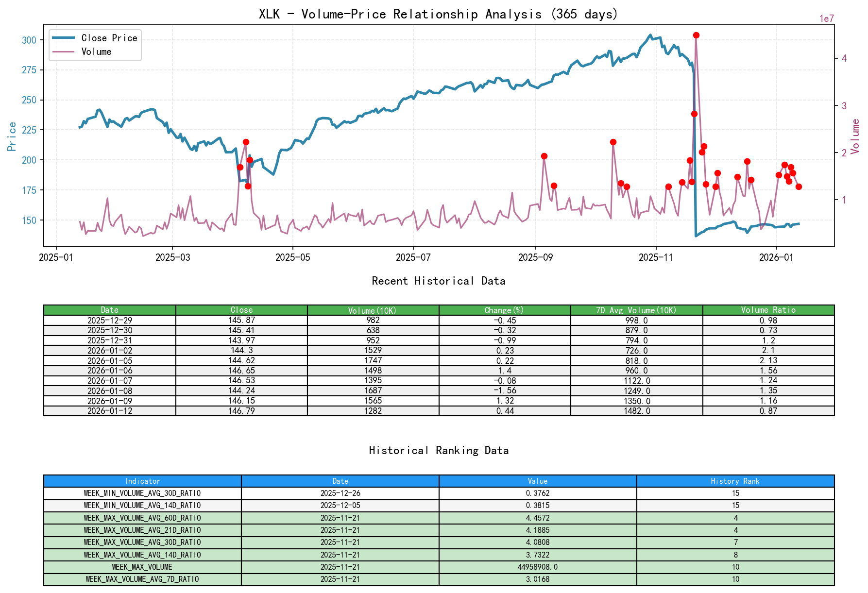Select the WEEK_MAX_VOLUME indicator row
Screen dimensions: 868x593
point(142,567)
